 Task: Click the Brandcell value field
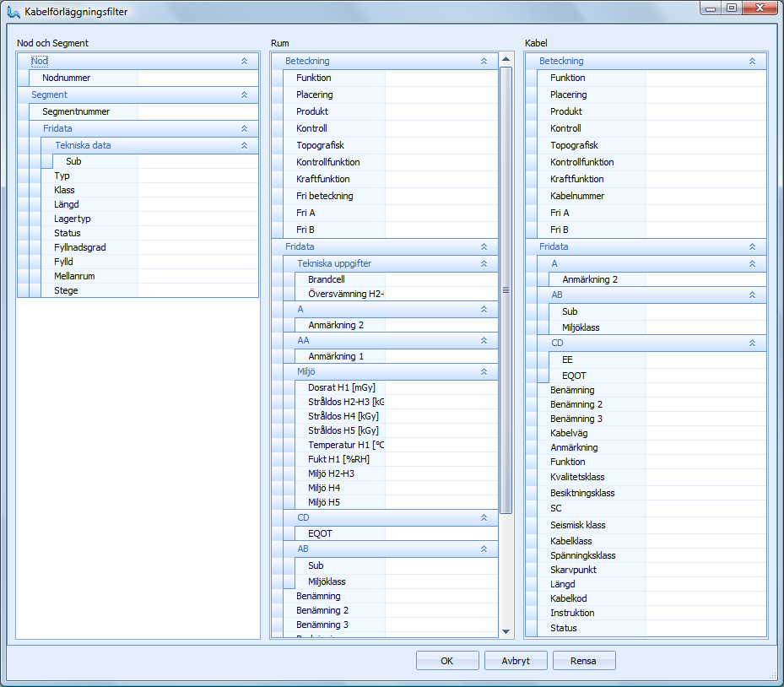tap(441, 279)
